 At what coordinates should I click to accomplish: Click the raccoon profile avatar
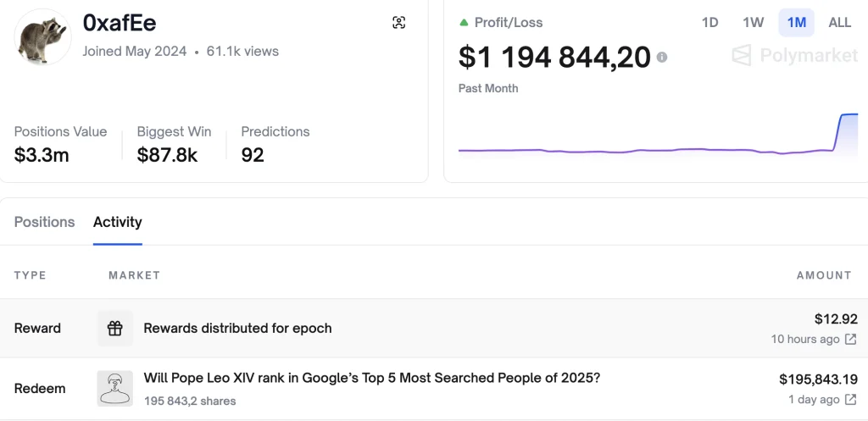(43, 37)
